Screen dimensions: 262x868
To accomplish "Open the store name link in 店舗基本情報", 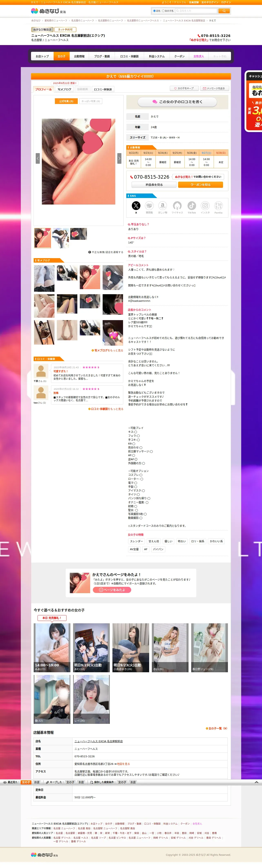I will [99, 741].
